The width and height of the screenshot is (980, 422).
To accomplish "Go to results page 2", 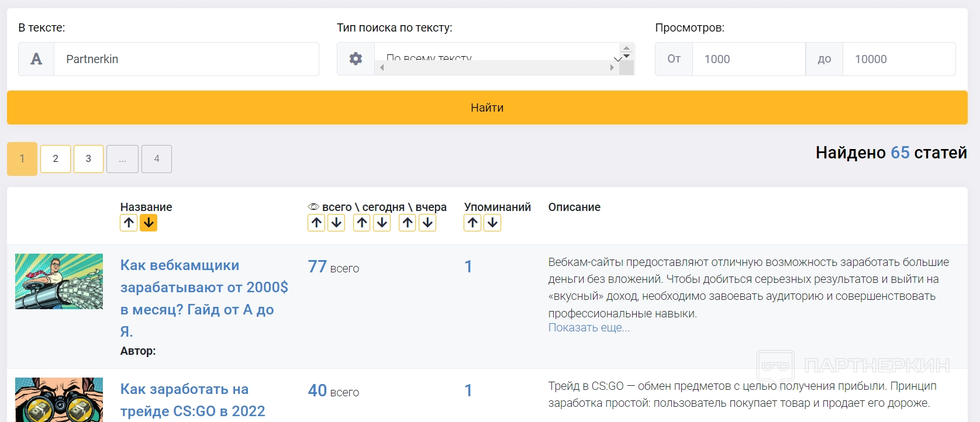I will pyautogui.click(x=56, y=159).
